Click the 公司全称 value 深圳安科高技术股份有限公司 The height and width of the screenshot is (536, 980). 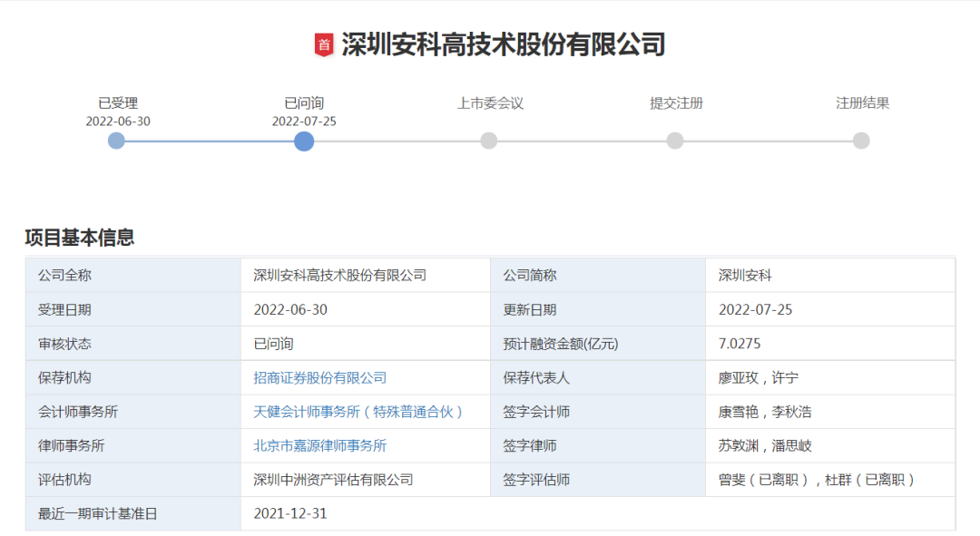click(340, 276)
